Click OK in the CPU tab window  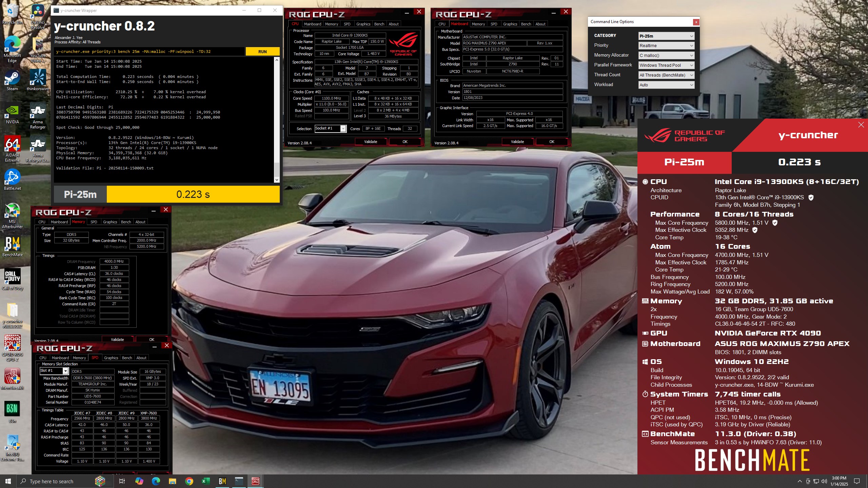(405, 142)
